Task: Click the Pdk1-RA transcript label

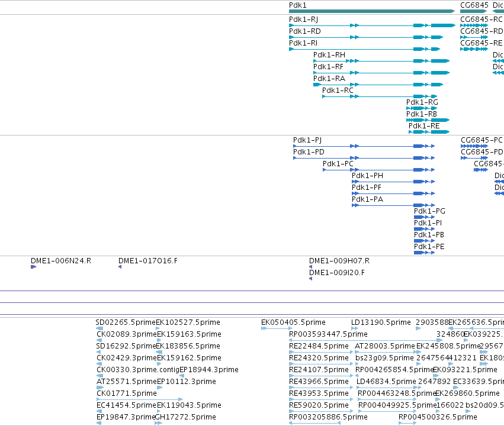Action: [x=329, y=79]
